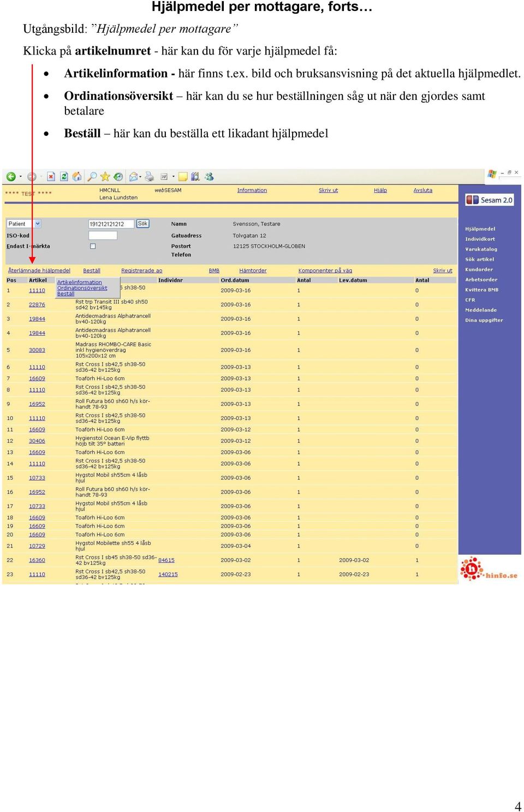Image resolution: width=524 pixels, height=812 pixels.
Task: Click the Print printer icon in toolbar
Action: tap(149, 176)
